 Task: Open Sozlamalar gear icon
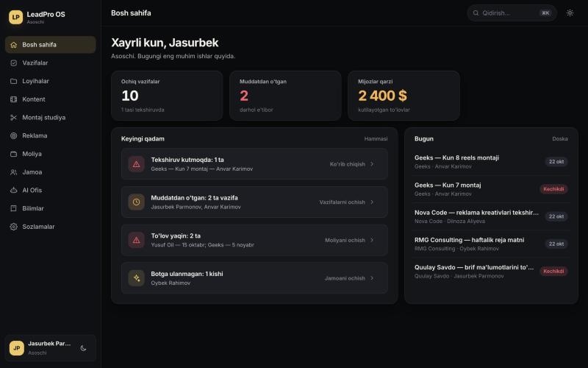(x=13, y=227)
